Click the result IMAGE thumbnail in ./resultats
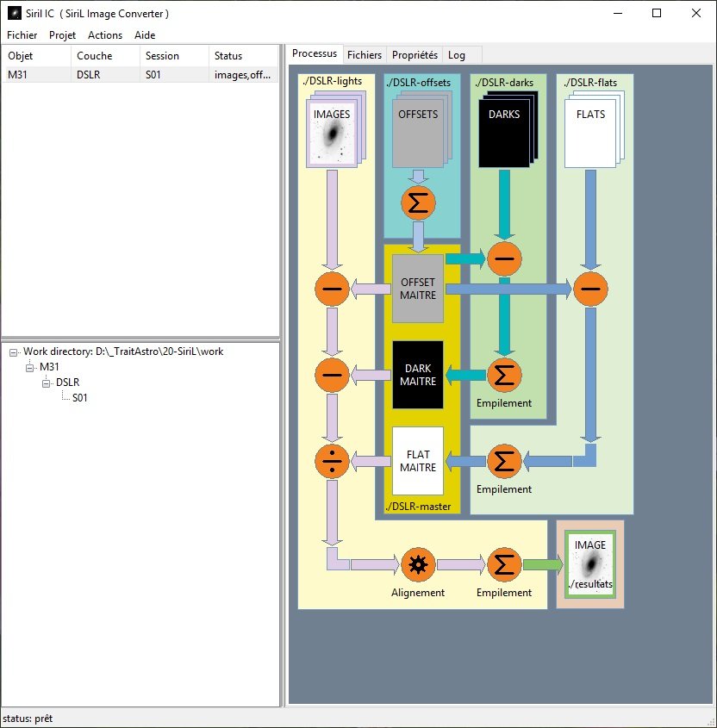Image resolution: width=717 pixels, height=728 pixels. point(590,564)
